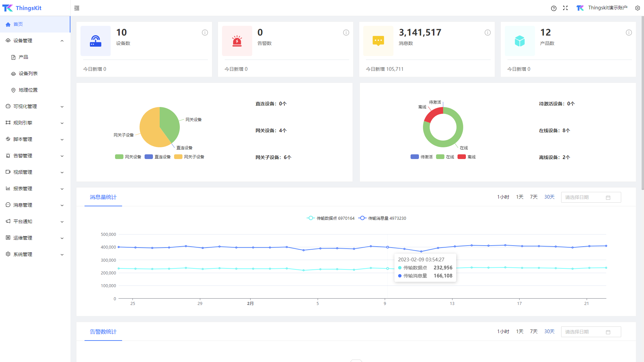Click the 告警管理 siren icon in sidebar
This screenshot has height=362, width=644.
[8, 156]
